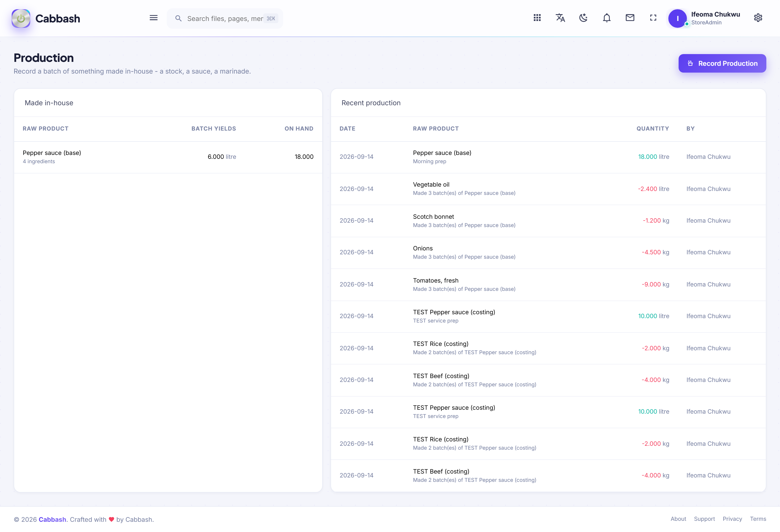This screenshot has width=780, height=532.
Task: Click the DATE column header
Action: 347,128
